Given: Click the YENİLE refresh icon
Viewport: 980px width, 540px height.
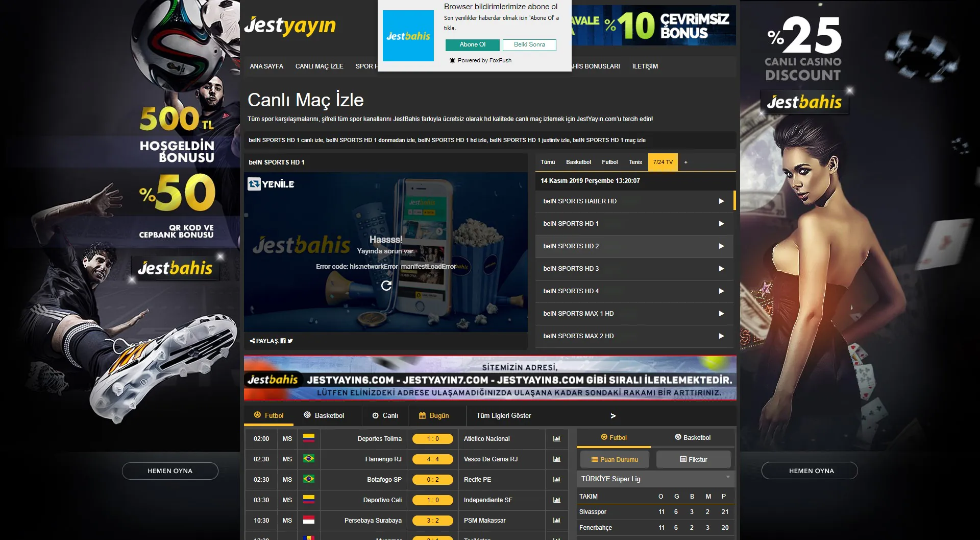Looking at the screenshot, I should pos(254,184).
